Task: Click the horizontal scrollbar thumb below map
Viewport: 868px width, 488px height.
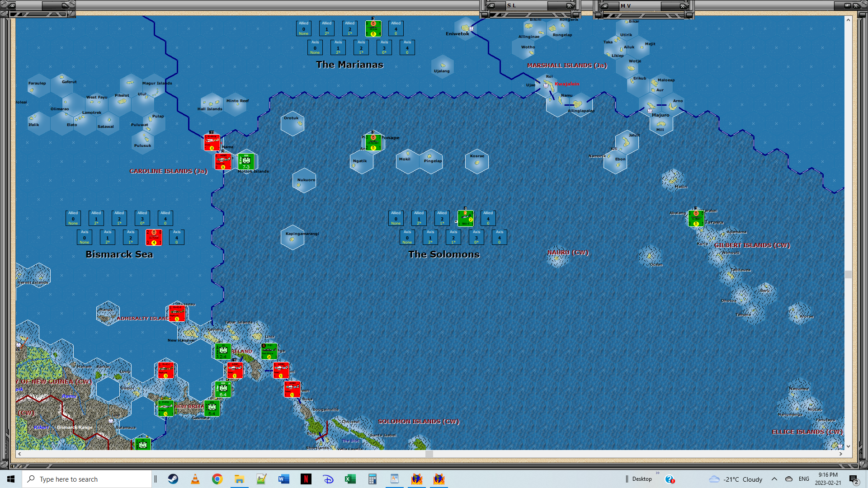Action: point(429,454)
